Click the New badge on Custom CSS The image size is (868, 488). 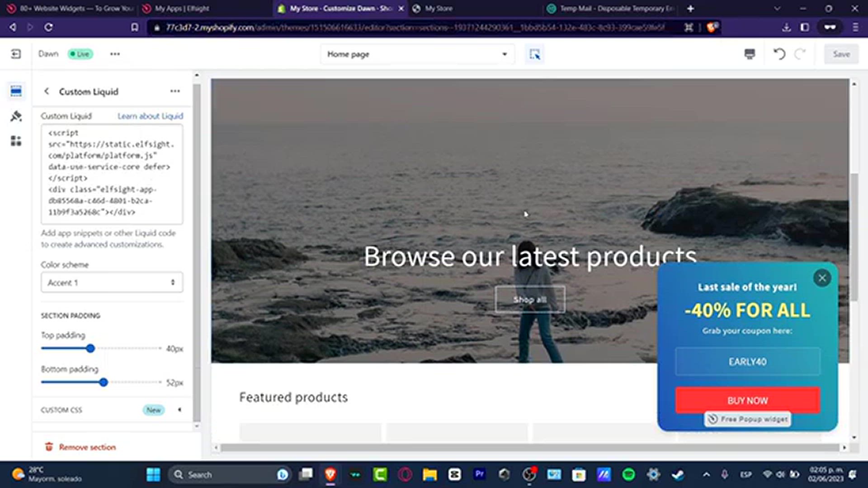click(154, 410)
